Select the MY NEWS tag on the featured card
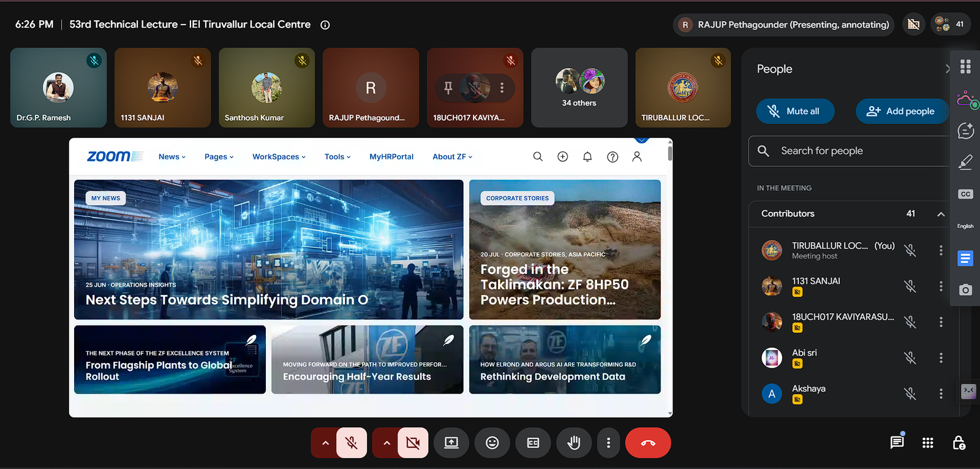 (106, 198)
